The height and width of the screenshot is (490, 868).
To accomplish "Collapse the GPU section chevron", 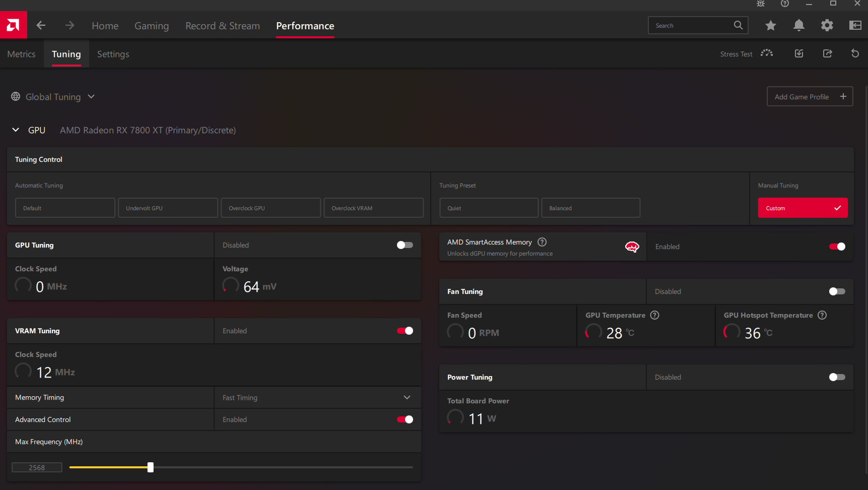I will (x=16, y=130).
